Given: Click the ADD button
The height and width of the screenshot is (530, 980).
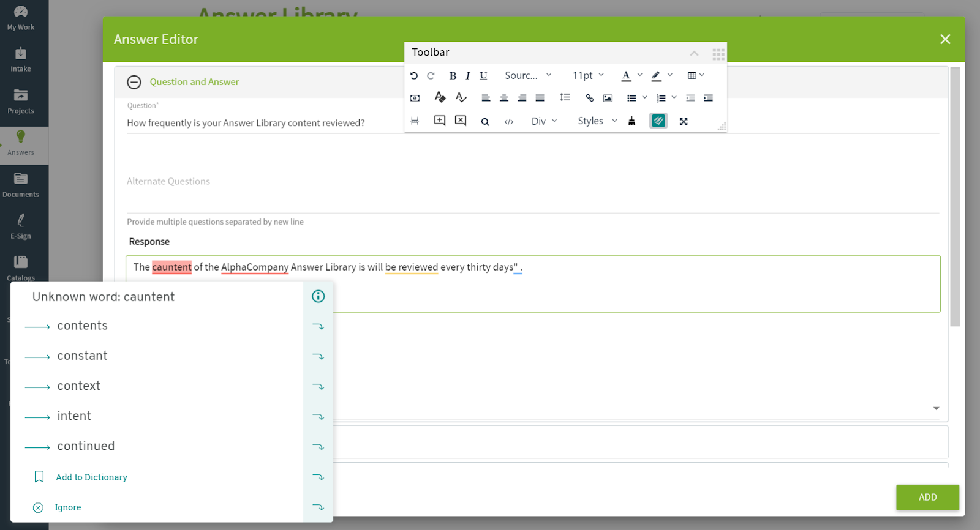Looking at the screenshot, I should click(x=928, y=497).
